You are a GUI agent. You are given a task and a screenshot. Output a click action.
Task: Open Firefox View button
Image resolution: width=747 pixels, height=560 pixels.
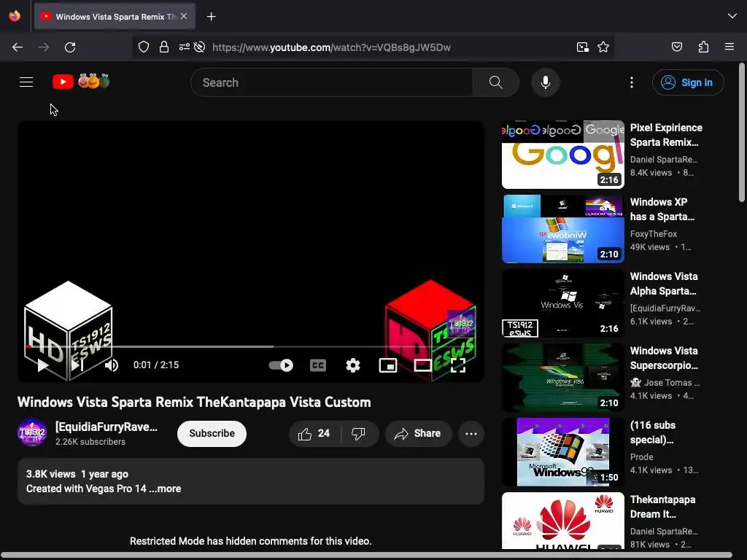(x=15, y=16)
